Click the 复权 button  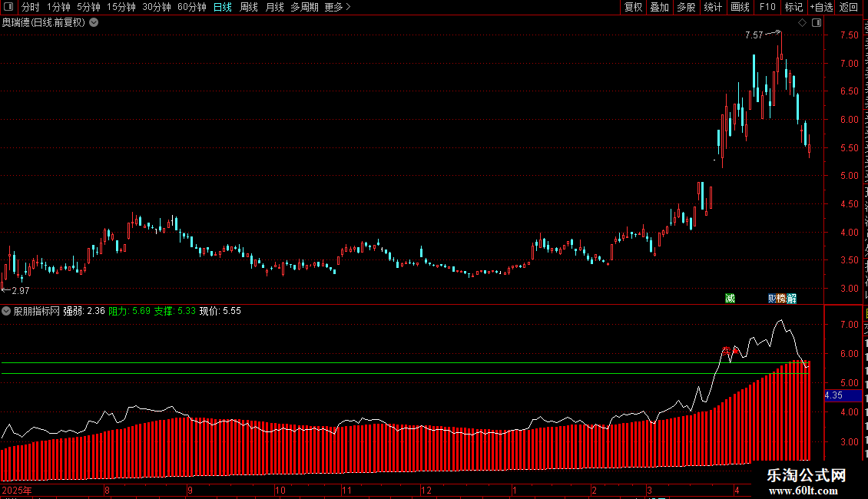[633, 7]
